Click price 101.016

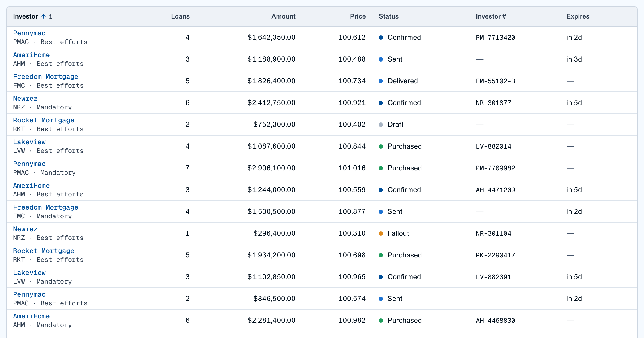[352, 168]
